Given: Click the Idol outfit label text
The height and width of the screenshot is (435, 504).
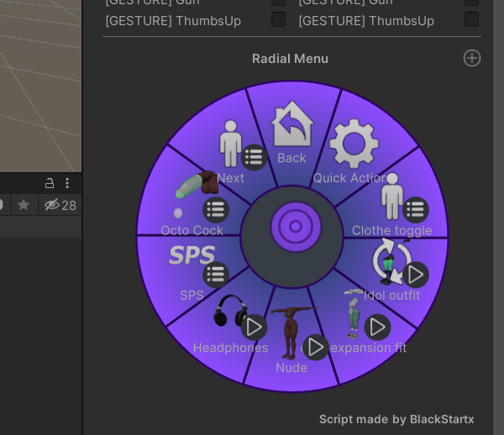Looking at the screenshot, I should point(391,296).
